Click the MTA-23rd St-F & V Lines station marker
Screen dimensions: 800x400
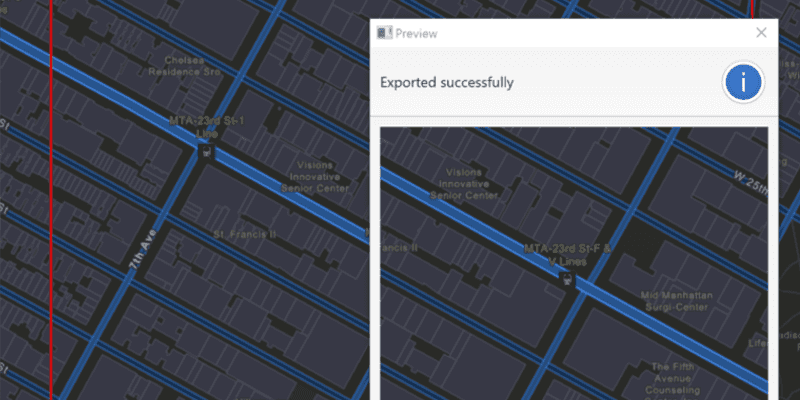(567, 280)
